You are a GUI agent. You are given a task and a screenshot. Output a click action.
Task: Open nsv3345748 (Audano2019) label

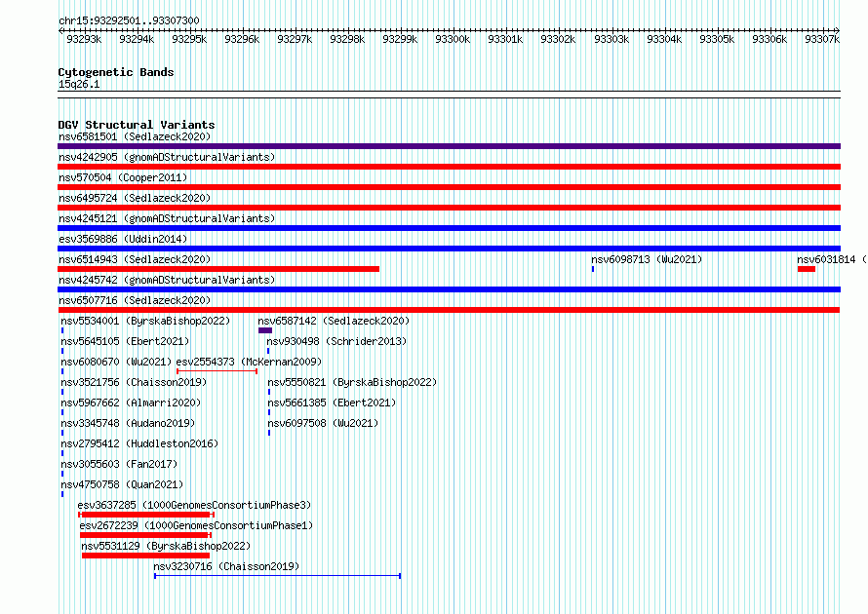[128, 423]
